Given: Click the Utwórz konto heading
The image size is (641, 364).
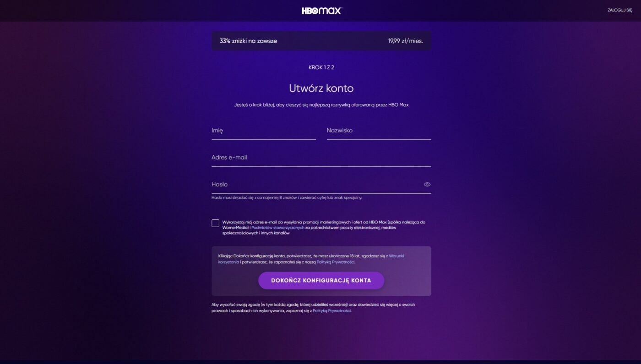Looking at the screenshot, I should point(321,88).
